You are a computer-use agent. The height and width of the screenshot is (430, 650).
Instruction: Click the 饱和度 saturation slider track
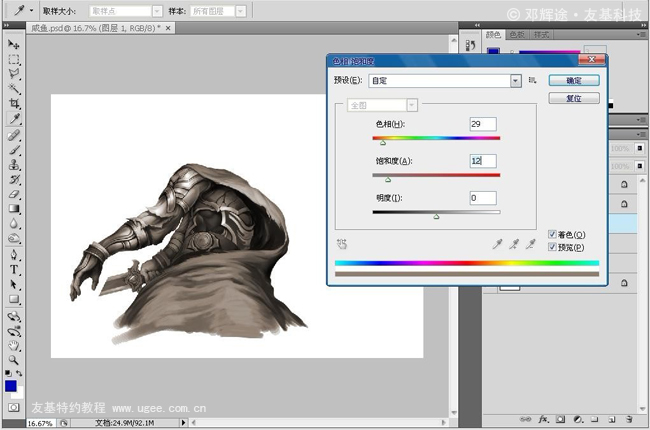click(436, 175)
